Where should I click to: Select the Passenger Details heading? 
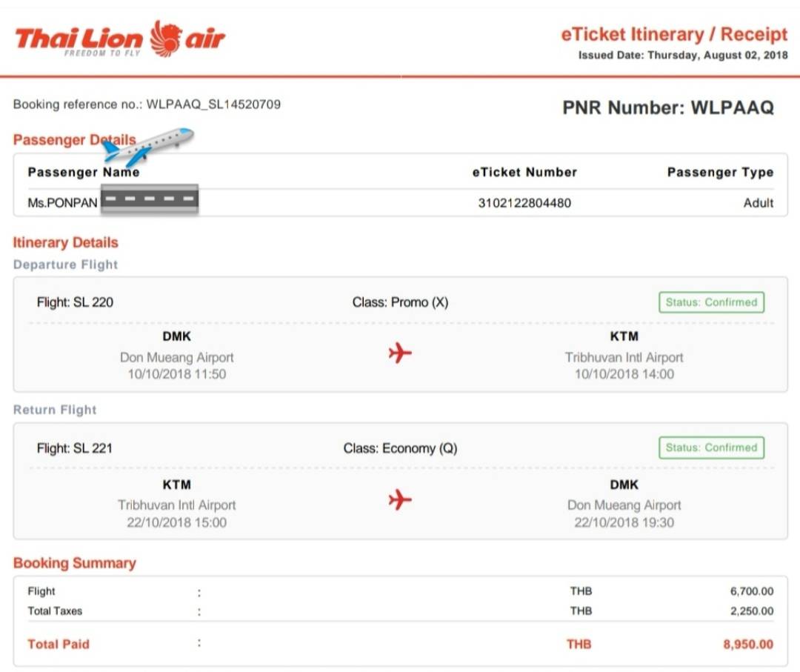pos(75,140)
